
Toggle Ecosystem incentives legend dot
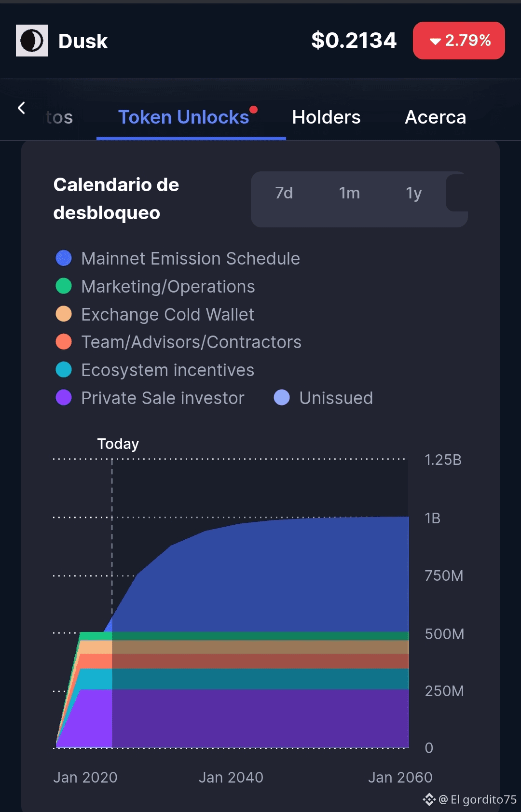coord(64,370)
